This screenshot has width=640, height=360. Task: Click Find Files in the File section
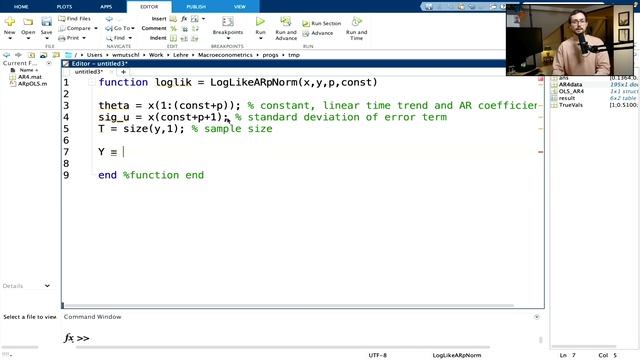tap(74, 19)
